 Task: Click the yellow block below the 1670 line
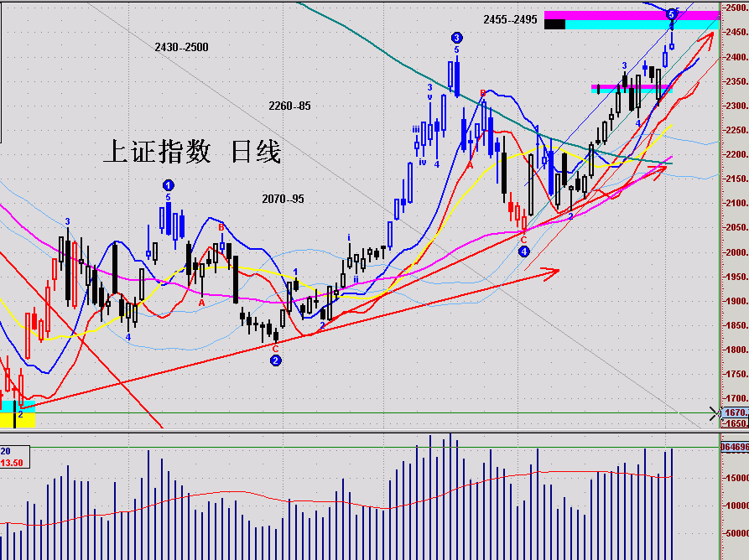18,420
